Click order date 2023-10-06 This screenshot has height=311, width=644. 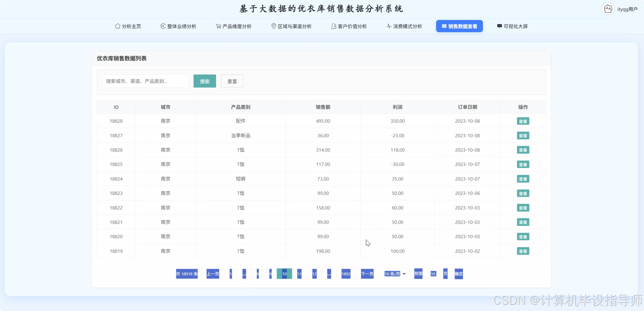tap(467, 193)
